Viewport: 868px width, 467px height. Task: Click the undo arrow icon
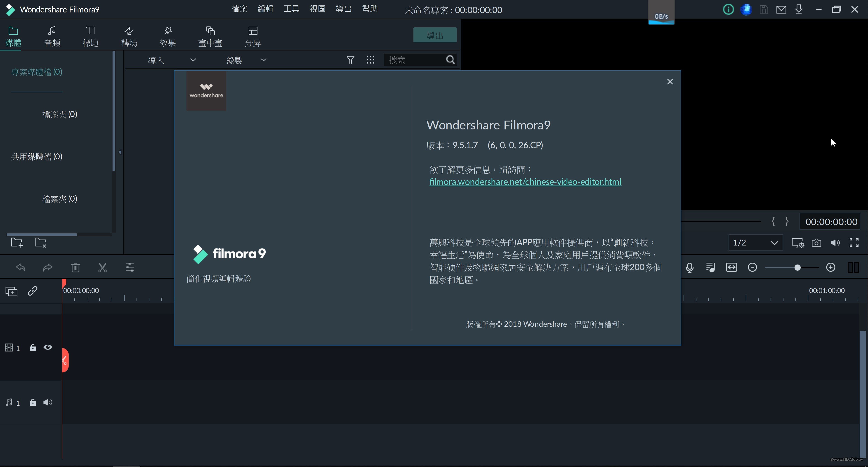click(21, 268)
